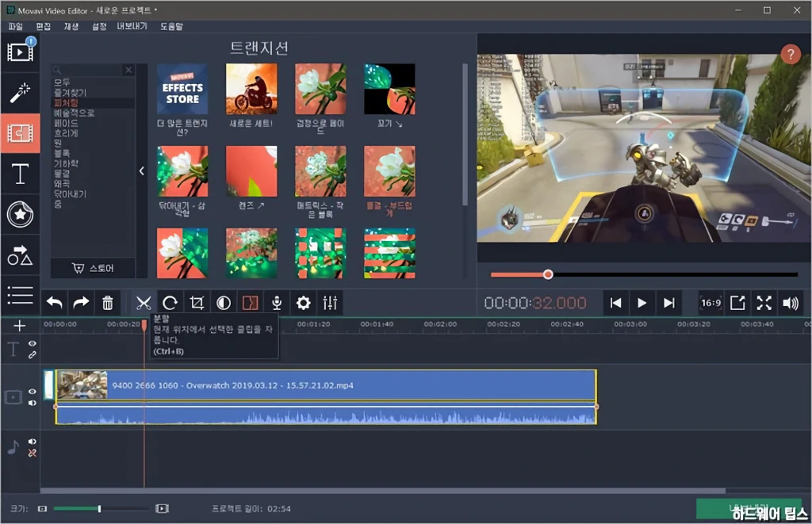Toggle title track link icon

32,355
